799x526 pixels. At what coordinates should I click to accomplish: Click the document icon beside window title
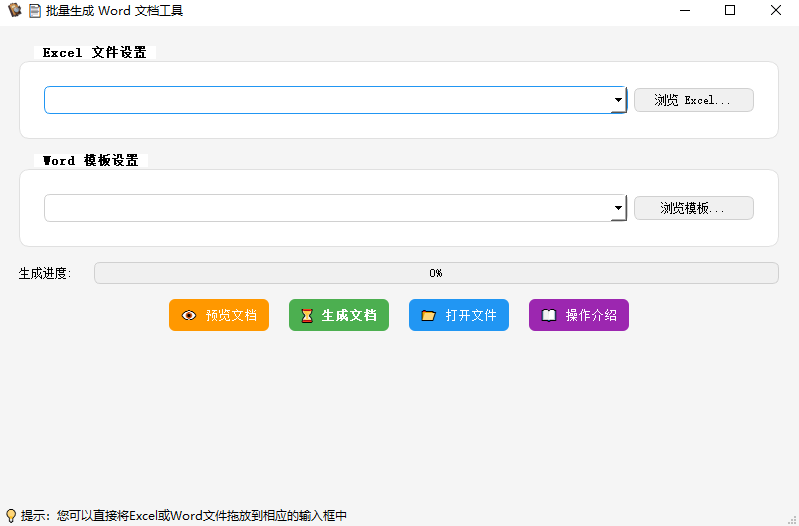tap(35, 11)
